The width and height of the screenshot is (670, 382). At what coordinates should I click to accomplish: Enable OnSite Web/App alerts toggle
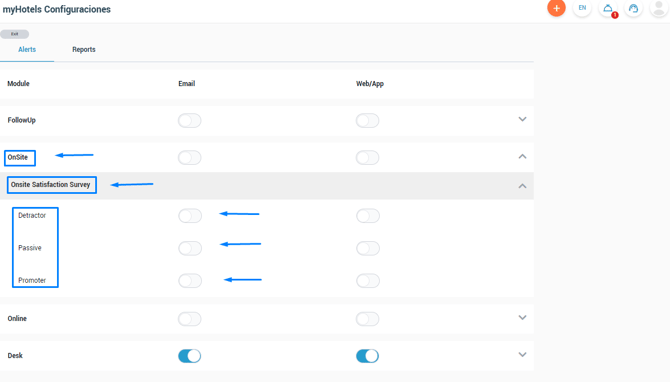click(x=367, y=158)
